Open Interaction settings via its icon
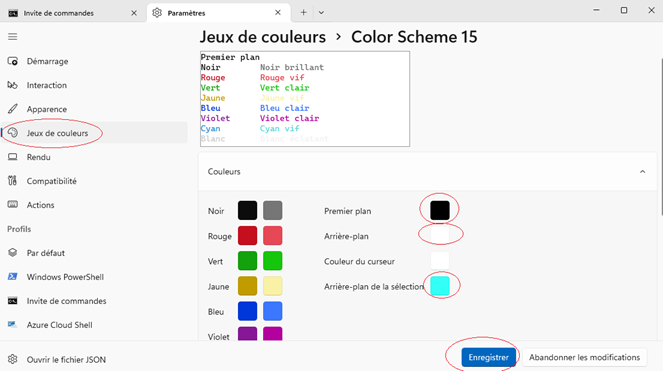Screen dimensions: 663x371 [13, 85]
